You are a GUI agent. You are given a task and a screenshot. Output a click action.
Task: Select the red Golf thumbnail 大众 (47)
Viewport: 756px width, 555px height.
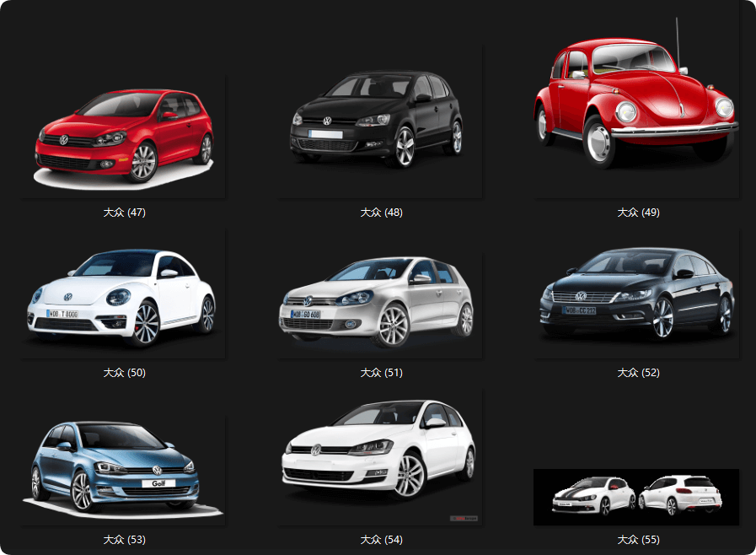click(x=123, y=137)
